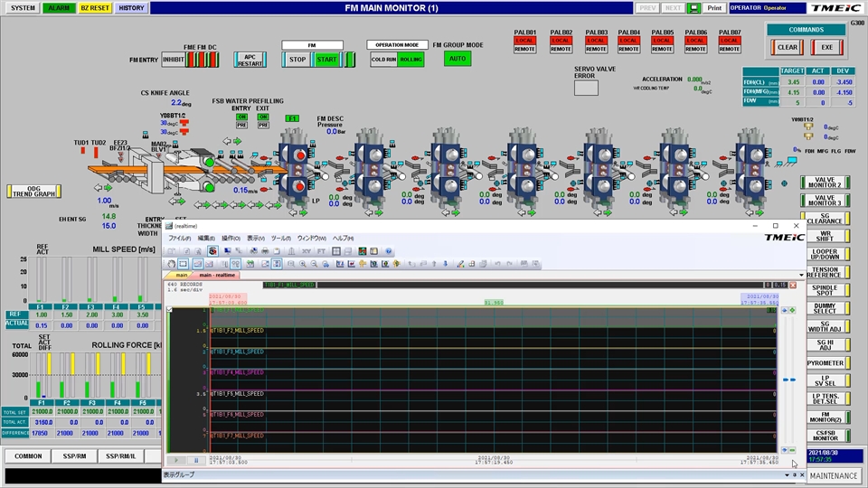The width and height of the screenshot is (868, 488).
Task: Click the vertical scale slider beside chart
Action: coord(784,380)
